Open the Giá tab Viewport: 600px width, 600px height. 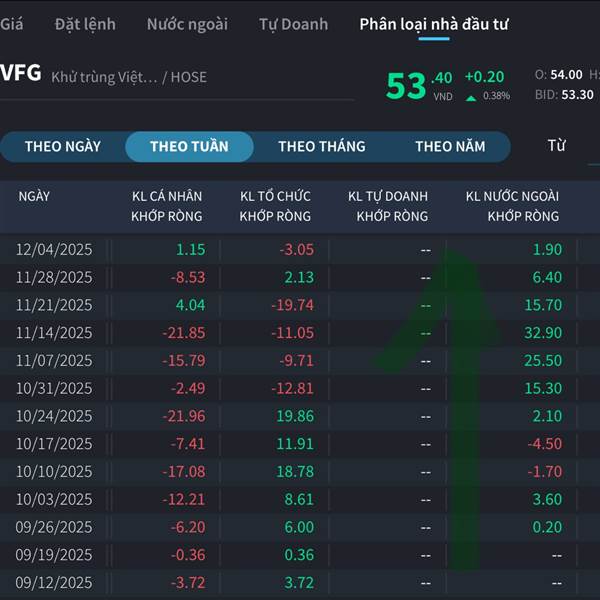12,23
